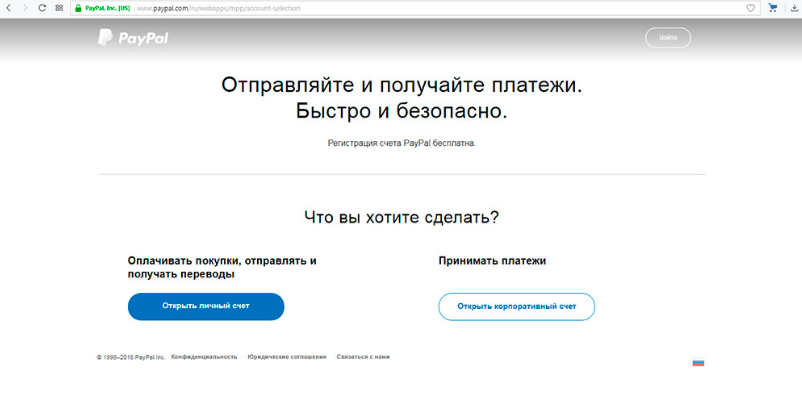Click the Оплачивать покупки, отправлять heading
This screenshot has height=401, width=802.
point(222,268)
